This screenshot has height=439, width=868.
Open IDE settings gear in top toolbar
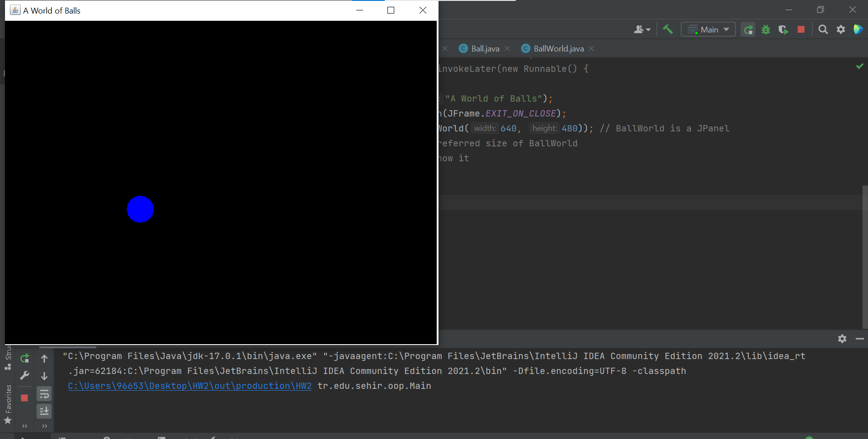tap(841, 29)
